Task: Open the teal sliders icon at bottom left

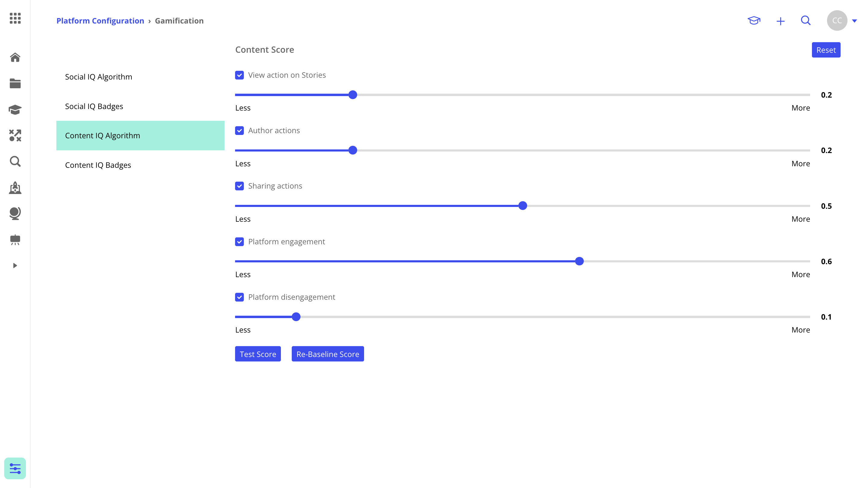Action: (15, 468)
